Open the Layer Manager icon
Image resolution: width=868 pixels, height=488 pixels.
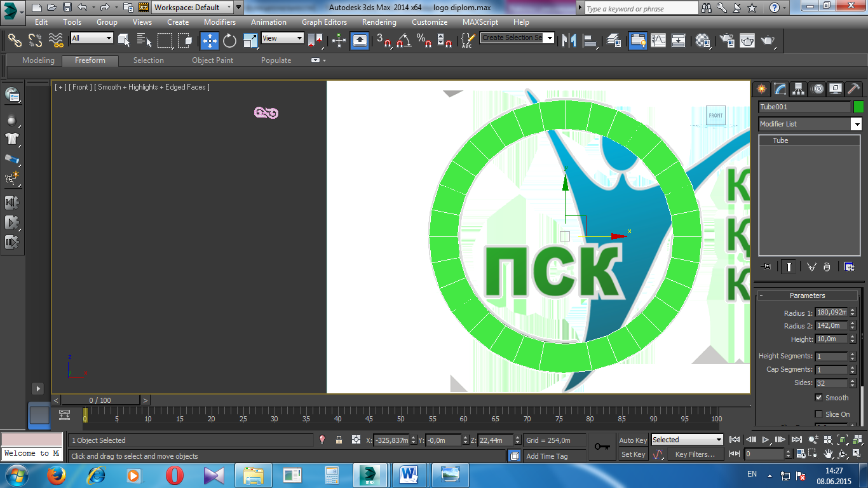(614, 41)
